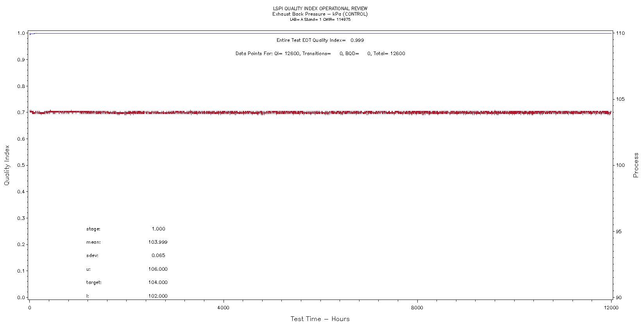
Task: Click the Exhaust Back Pressure subtitle
Action: click(320, 14)
